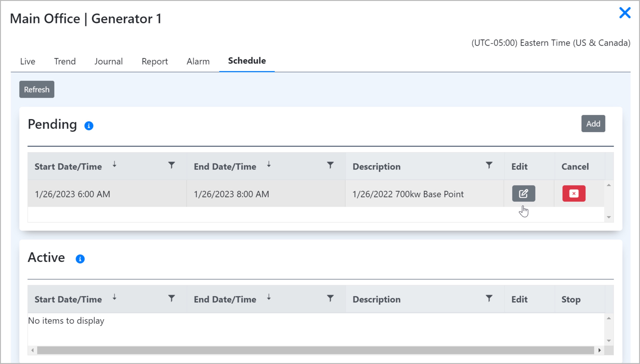Click Add to create pending schedule
This screenshot has height=364, width=640.
[x=593, y=123]
